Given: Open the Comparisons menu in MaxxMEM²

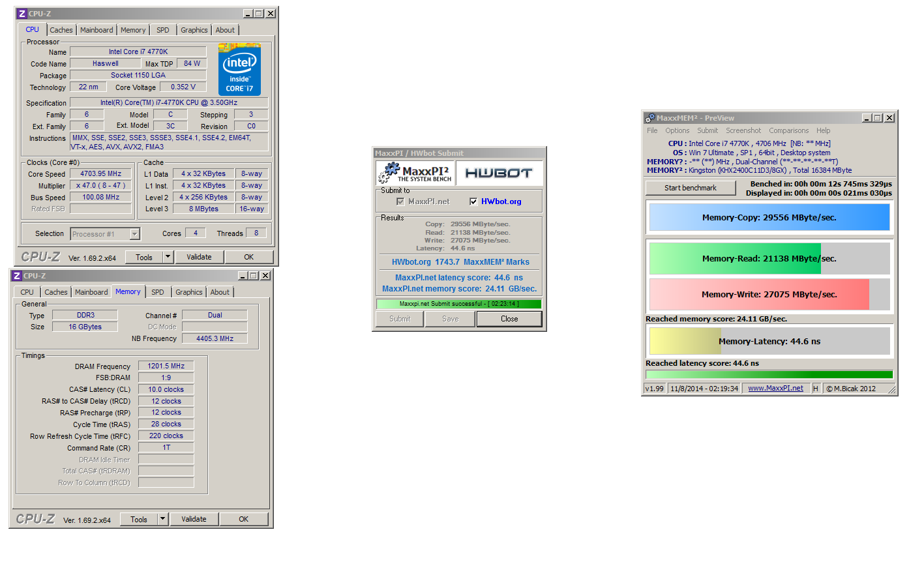Looking at the screenshot, I should pyautogui.click(x=788, y=130).
